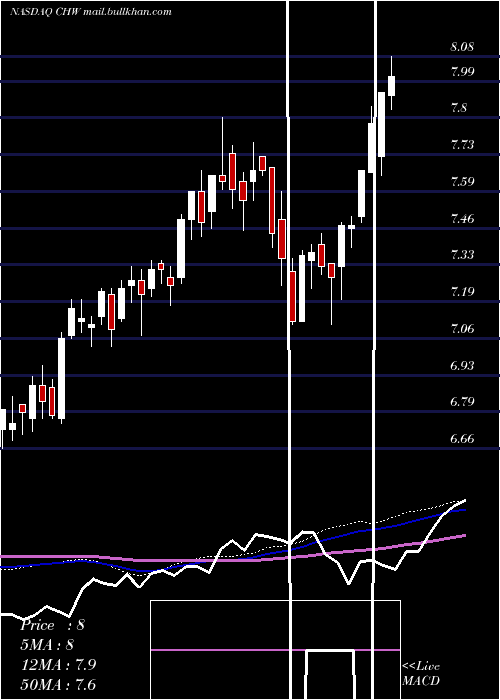Click the 'Price : 8' readout
This screenshot has width=500, height=700.
52,625
